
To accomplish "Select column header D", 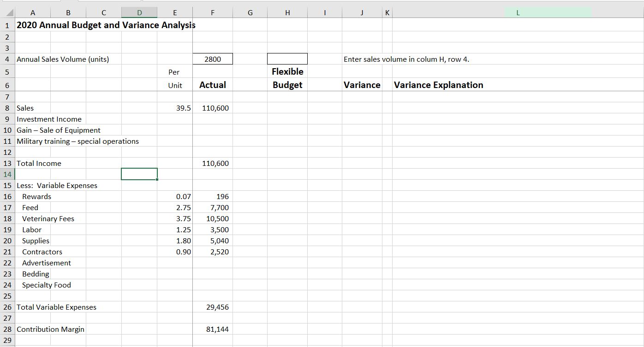I will [139, 12].
